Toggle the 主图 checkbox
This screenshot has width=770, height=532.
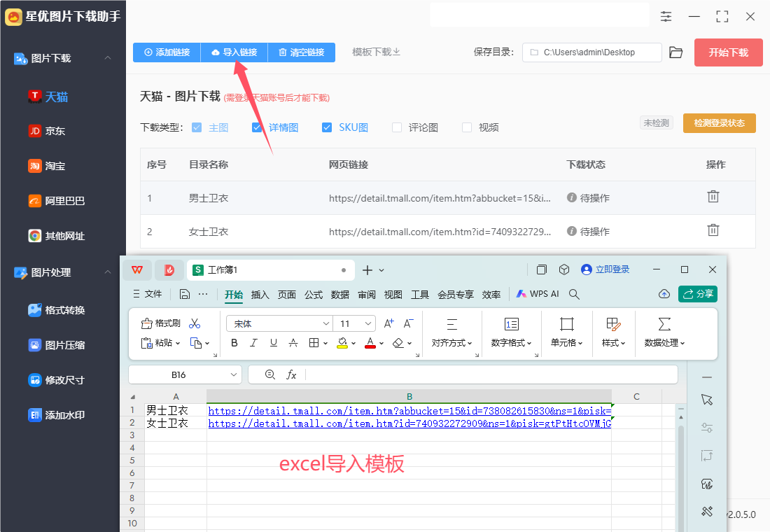(197, 127)
